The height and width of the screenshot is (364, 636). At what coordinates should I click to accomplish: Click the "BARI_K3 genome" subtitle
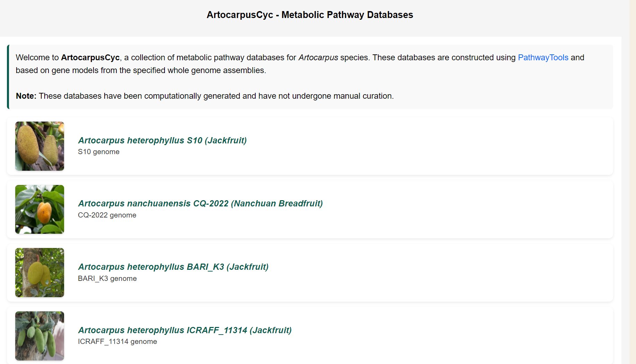pyautogui.click(x=107, y=278)
